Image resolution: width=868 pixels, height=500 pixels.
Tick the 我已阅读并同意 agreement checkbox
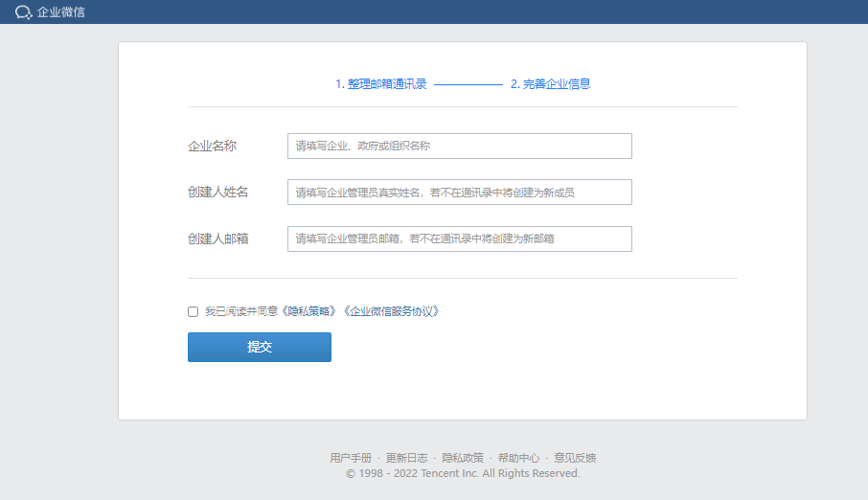(x=194, y=311)
